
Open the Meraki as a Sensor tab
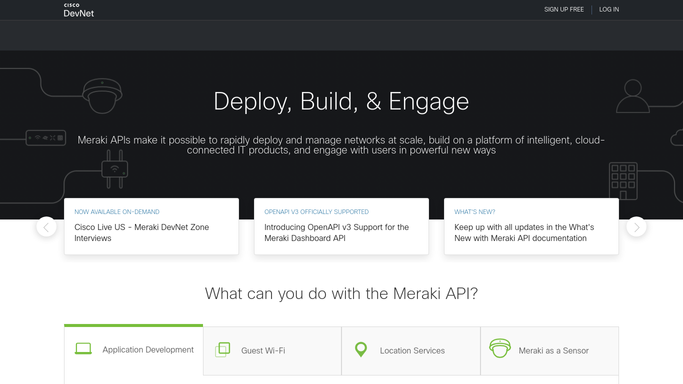[x=549, y=350]
